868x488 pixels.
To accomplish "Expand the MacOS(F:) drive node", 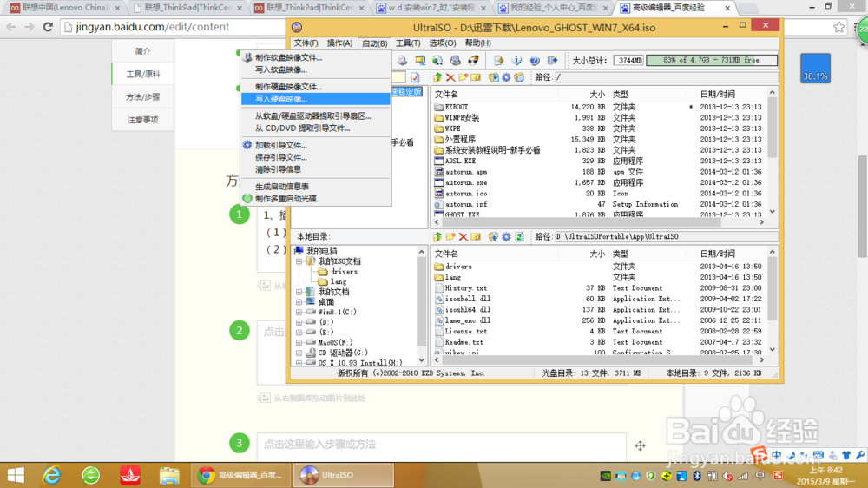I will click(x=299, y=342).
